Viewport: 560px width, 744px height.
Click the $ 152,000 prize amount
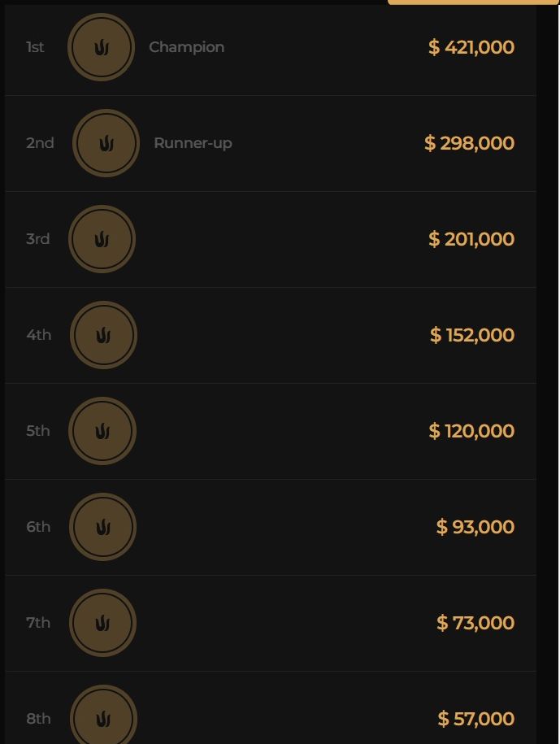coord(472,335)
